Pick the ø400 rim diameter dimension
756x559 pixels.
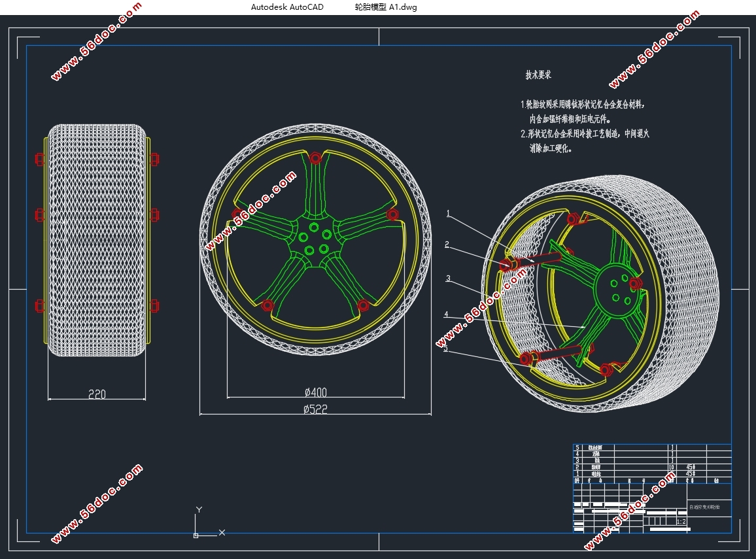click(x=316, y=392)
